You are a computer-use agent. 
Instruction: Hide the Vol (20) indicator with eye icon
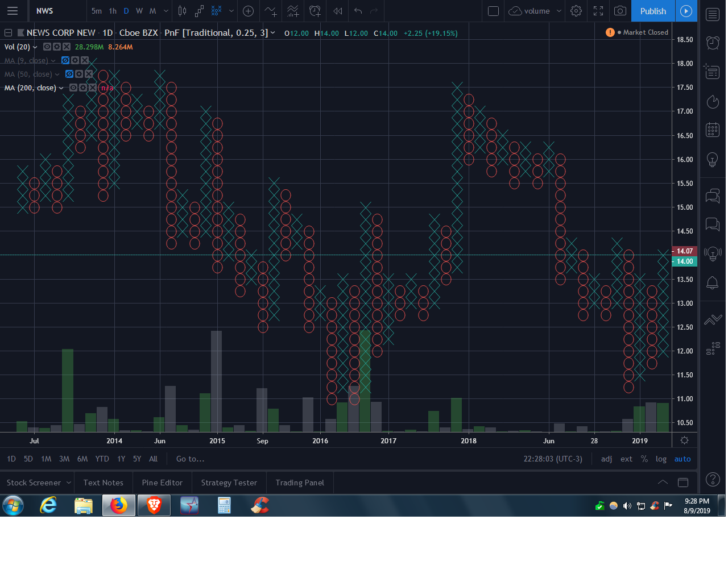[47, 47]
